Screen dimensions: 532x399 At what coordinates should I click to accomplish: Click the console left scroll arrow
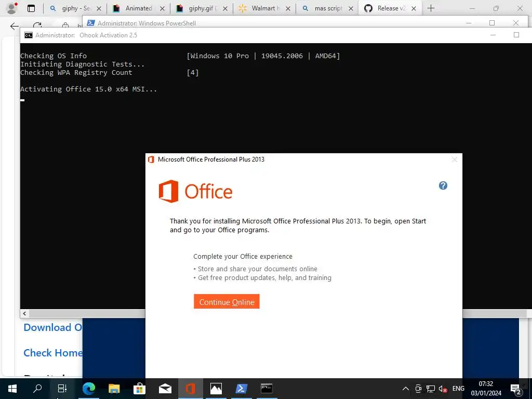(24, 313)
